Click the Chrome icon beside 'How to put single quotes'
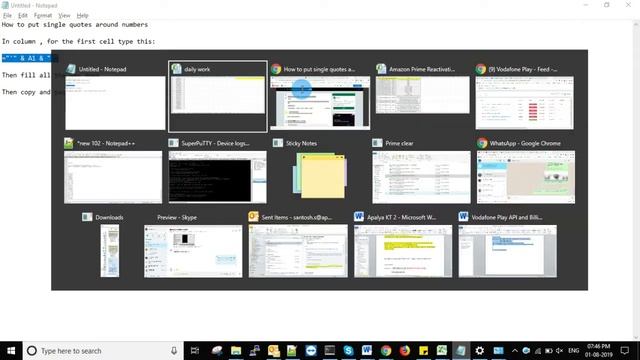 [276, 69]
